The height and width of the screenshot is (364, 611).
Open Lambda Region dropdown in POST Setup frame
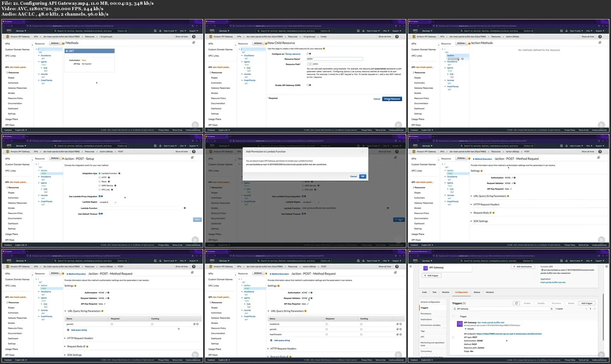pos(108,202)
